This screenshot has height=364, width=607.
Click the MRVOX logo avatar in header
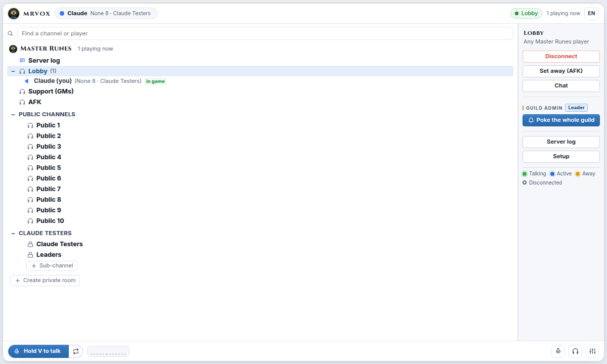click(14, 14)
